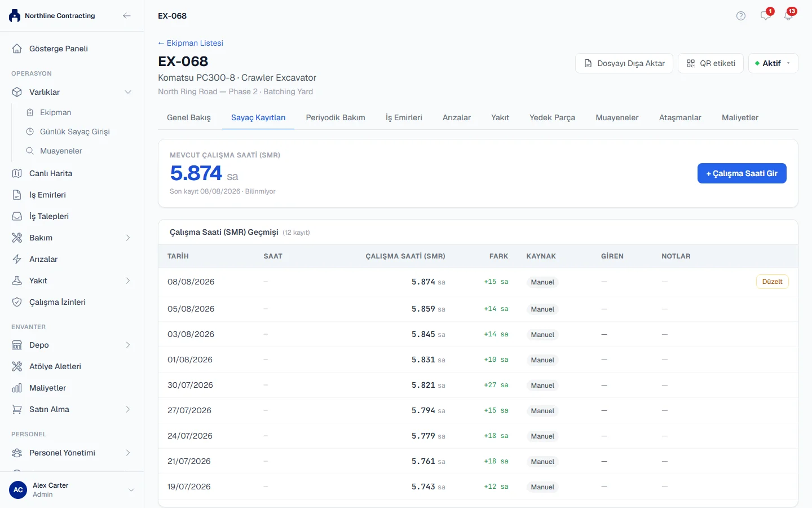Screen dimensions: 812x508
Task: Click the Satın Alma cart icon
Action: click(x=17, y=409)
